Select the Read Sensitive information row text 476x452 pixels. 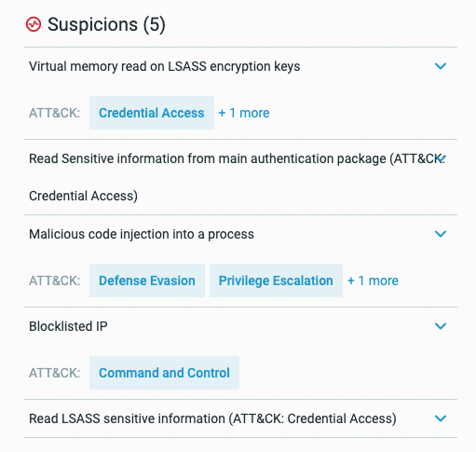click(237, 177)
